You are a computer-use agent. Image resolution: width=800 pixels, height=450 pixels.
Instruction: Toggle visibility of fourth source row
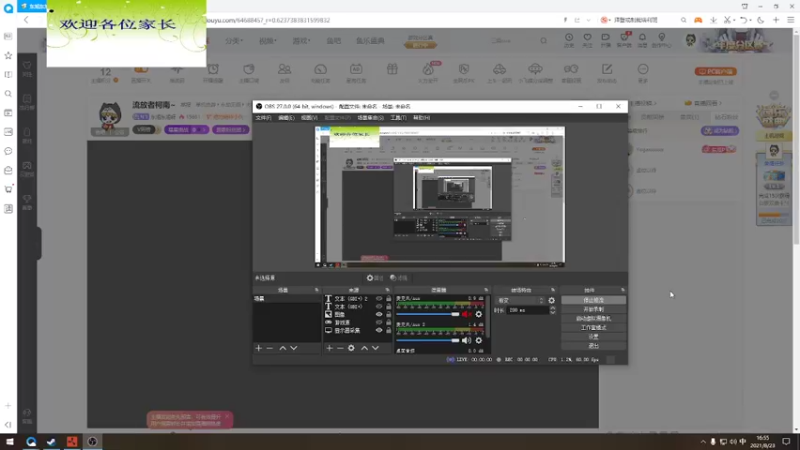coord(379,322)
